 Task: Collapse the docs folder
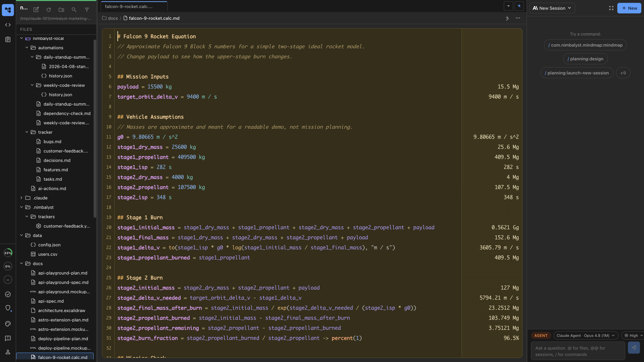coord(21,263)
